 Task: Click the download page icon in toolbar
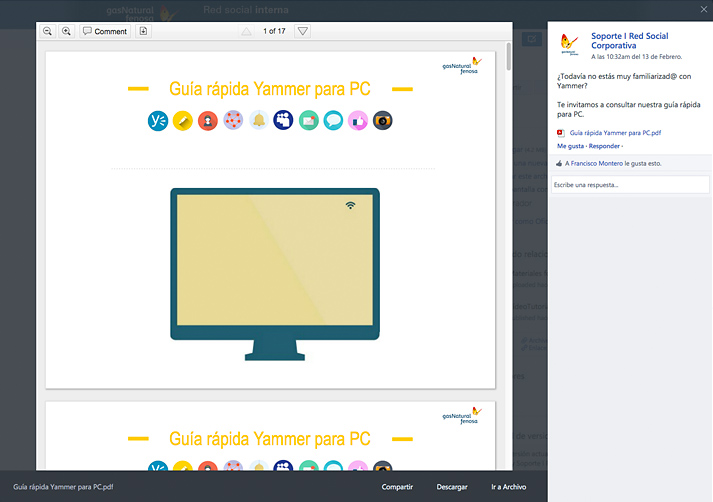pos(143,31)
